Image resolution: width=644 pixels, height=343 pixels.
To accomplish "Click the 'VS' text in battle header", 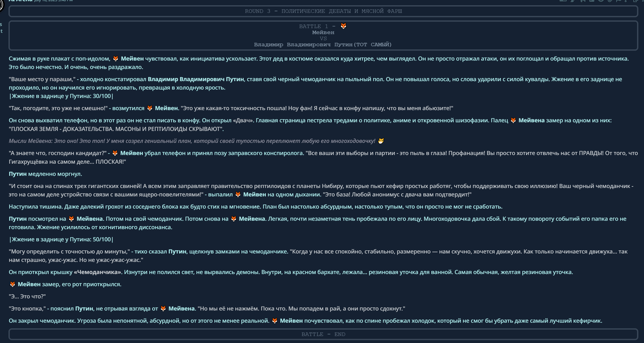I will point(323,39).
